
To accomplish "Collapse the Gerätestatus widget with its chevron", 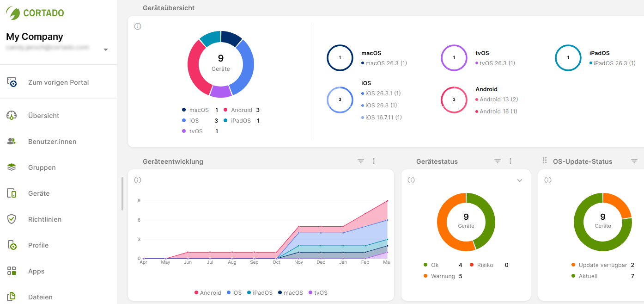I will 520,180.
